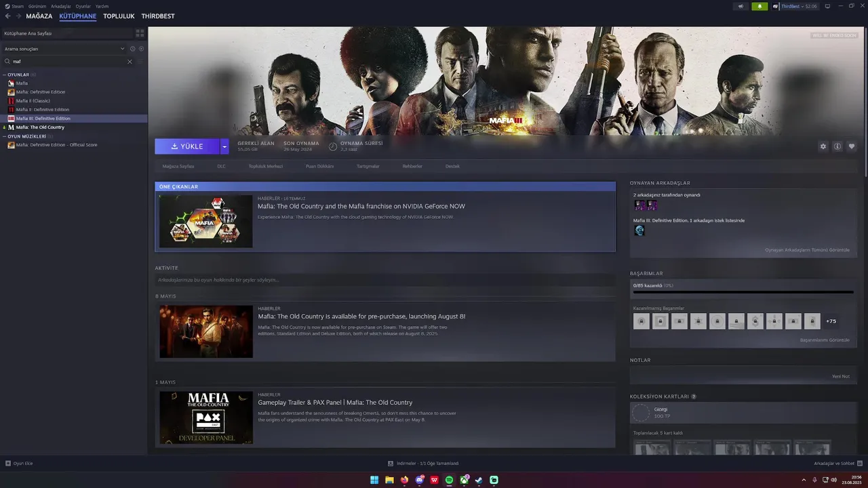
Task: Open advanced search filter options icon
Action: pyautogui.click(x=141, y=62)
